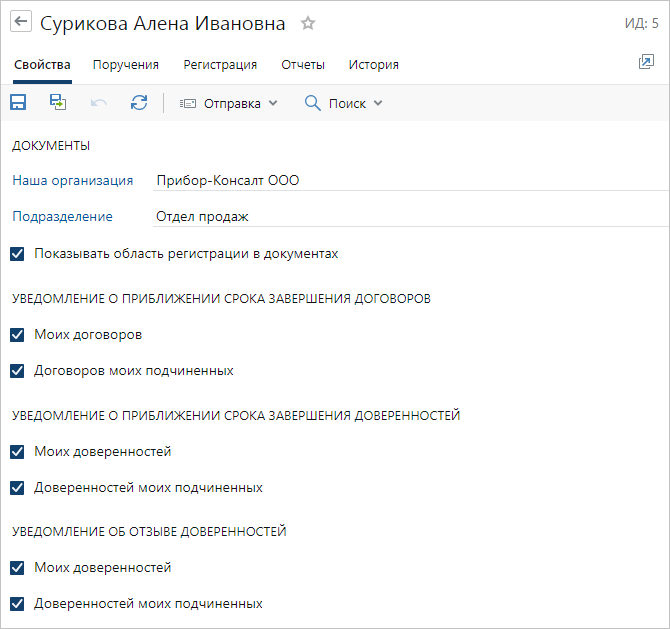This screenshot has width=670, height=629.
Task: Open the Наша организация link
Action: pos(72,181)
